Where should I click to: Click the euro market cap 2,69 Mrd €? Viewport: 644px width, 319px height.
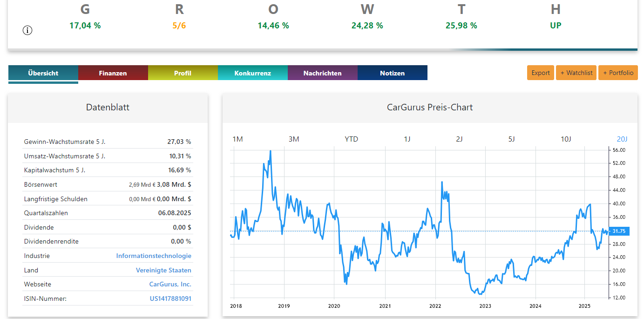142,185
